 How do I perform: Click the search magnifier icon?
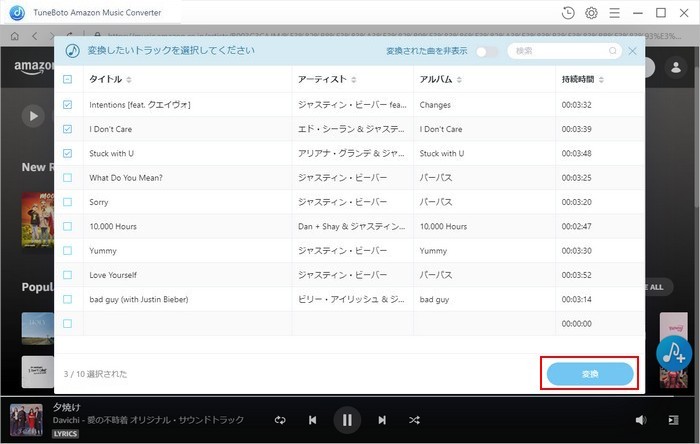[612, 51]
